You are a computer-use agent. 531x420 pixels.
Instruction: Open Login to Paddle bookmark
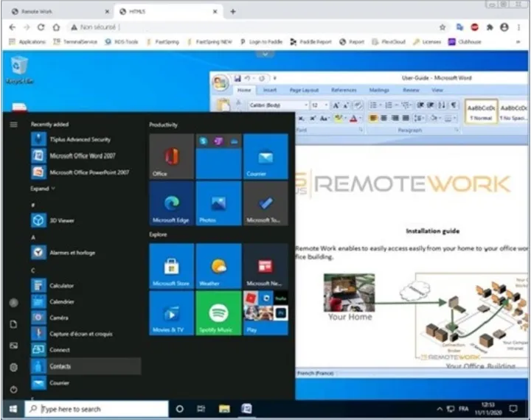coord(261,42)
